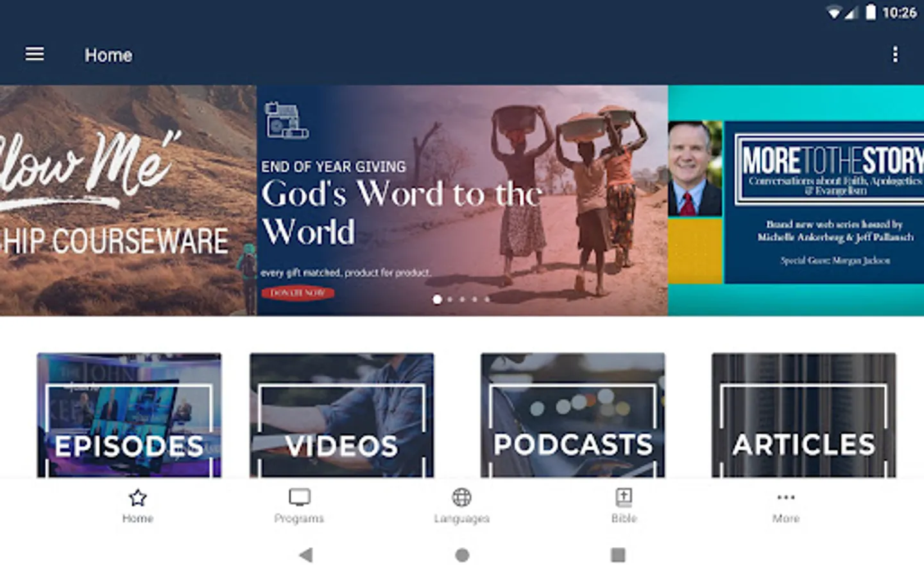The width and height of the screenshot is (924, 578).
Task: Click the red Donate Now button
Action: pyautogui.click(x=298, y=293)
